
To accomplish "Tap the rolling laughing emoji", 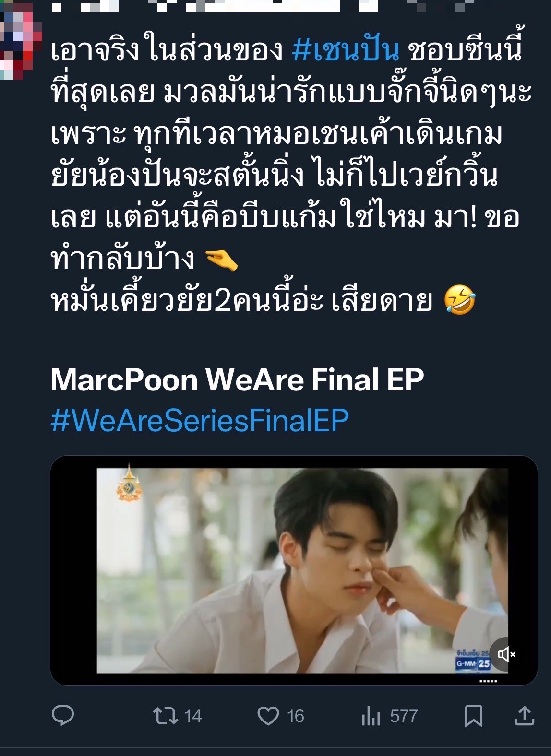I will [x=459, y=299].
